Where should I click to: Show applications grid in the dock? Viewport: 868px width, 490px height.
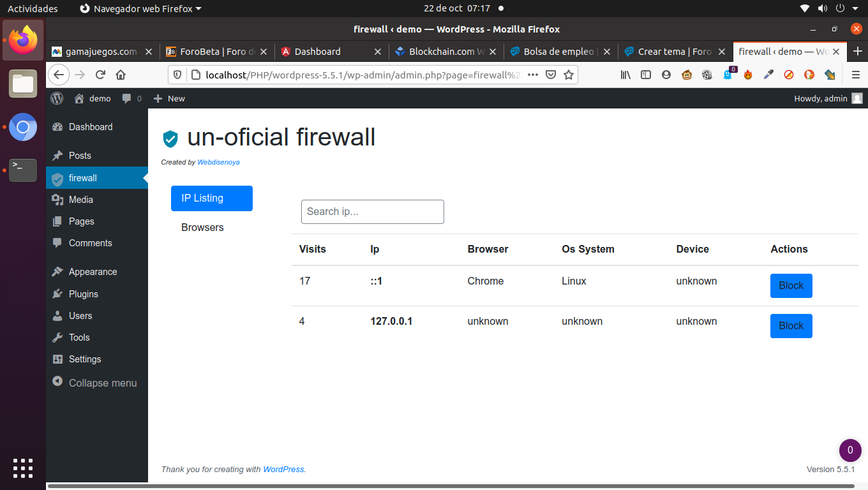tap(23, 468)
